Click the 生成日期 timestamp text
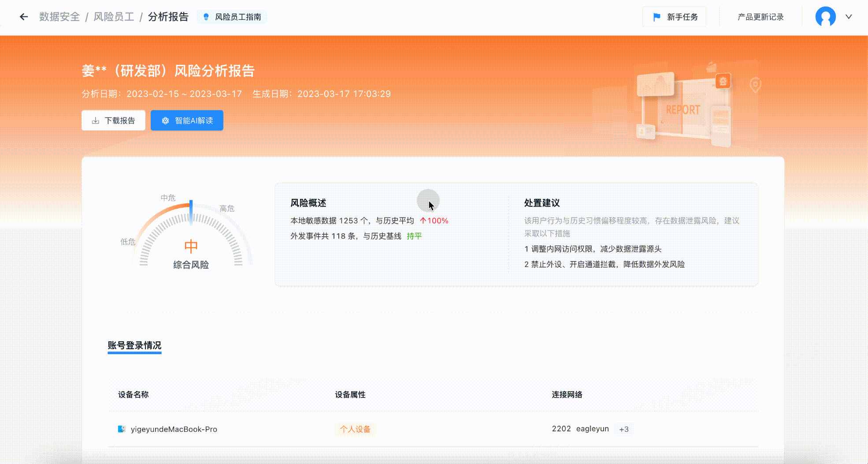The image size is (868, 464). (x=322, y=94)
